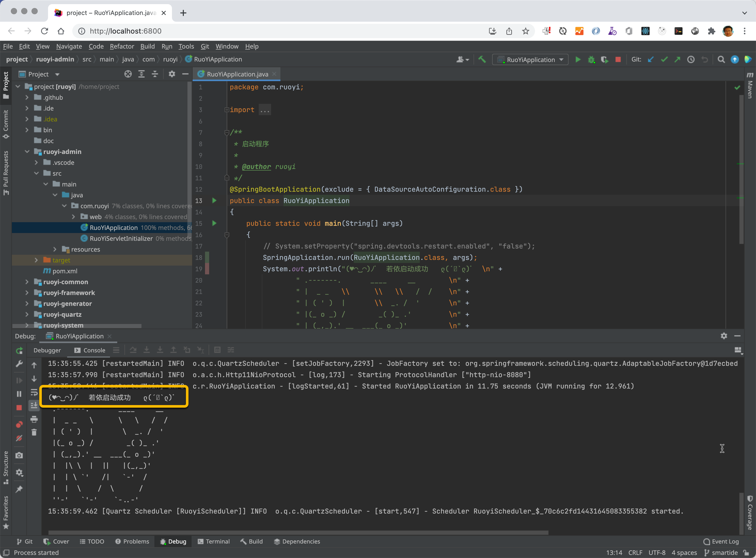The width and height of the screenshot is (756, 558).
Task: Hide the Project panel with minus icon
Action: 185,74
